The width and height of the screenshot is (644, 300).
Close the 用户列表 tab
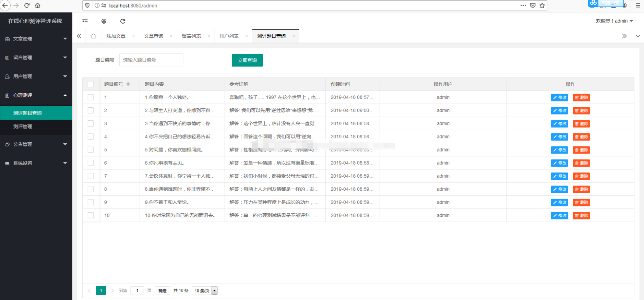tap(247, 36)
